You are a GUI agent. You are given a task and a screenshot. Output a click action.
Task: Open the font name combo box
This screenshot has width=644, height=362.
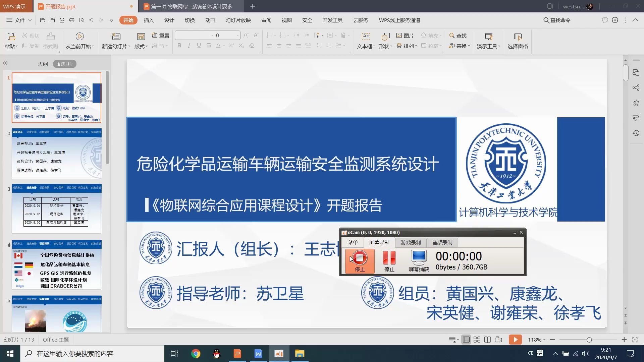[195, 35]
